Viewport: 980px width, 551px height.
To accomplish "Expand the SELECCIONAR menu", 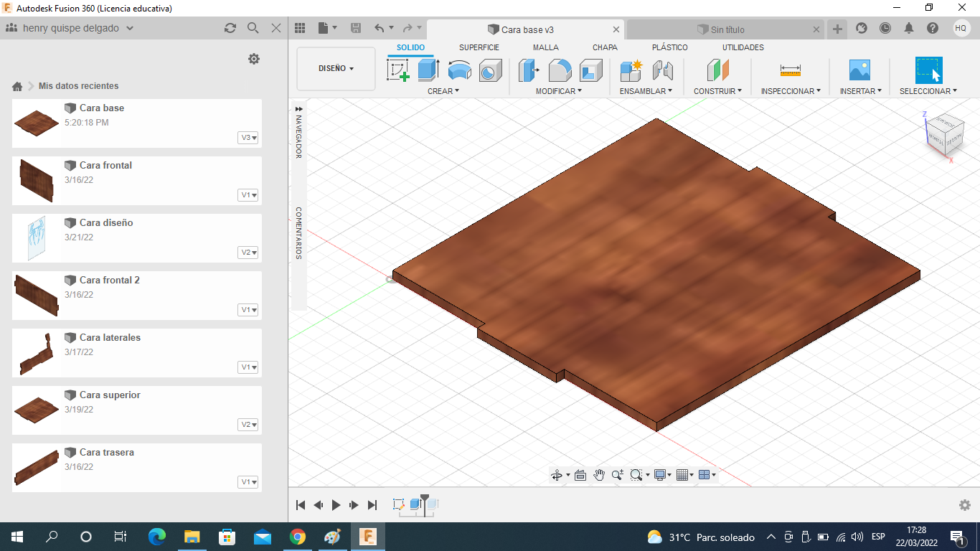I will pyautogui.click(x=928, y=91).
